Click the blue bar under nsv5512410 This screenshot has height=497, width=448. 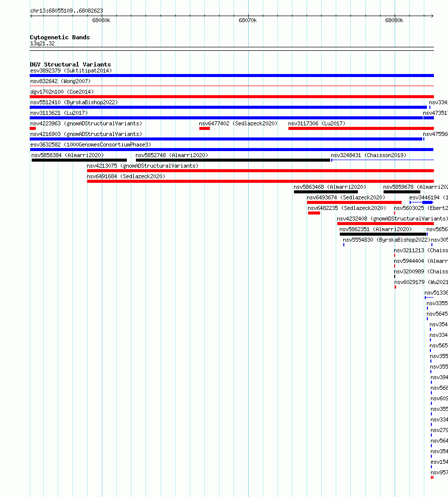(x=229, y=107)
